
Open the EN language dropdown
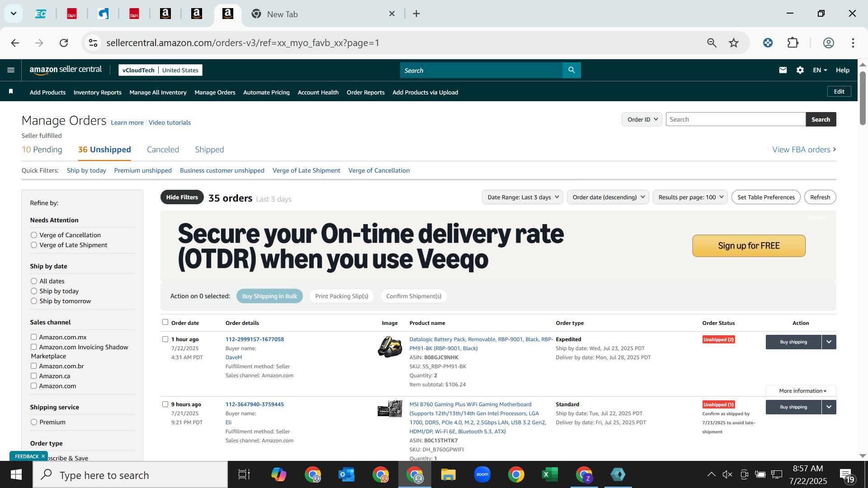820,70
